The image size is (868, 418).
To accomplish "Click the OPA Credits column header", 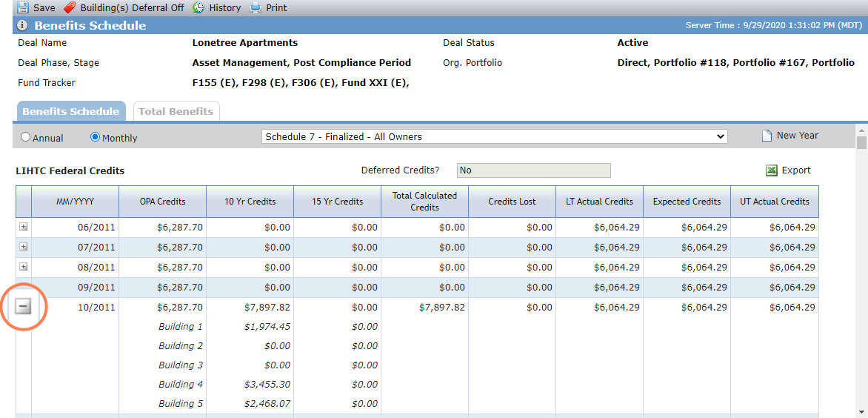I will click(163, 202).
